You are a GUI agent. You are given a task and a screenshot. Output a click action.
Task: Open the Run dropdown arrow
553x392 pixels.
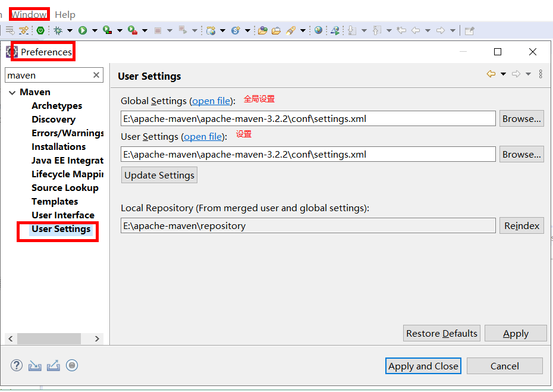point(95,31)
